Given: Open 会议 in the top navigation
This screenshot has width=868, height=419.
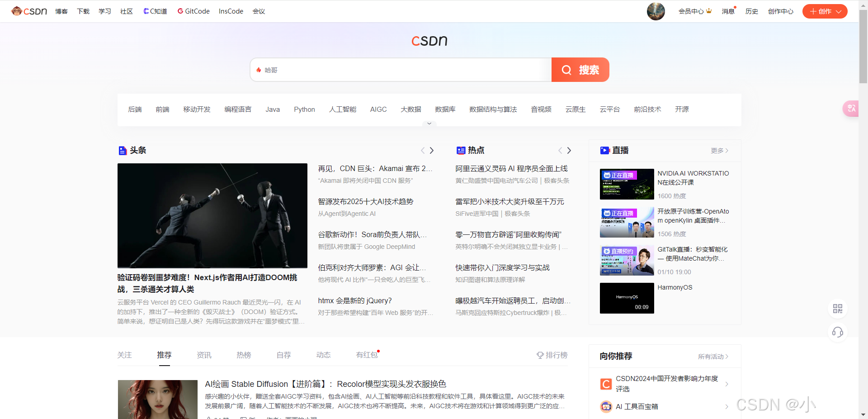Looking at the screenshot, I should [x=259, y=11].
